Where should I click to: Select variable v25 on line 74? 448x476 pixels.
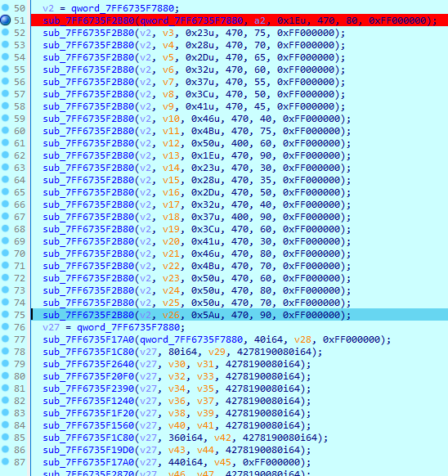pos(171,303)
